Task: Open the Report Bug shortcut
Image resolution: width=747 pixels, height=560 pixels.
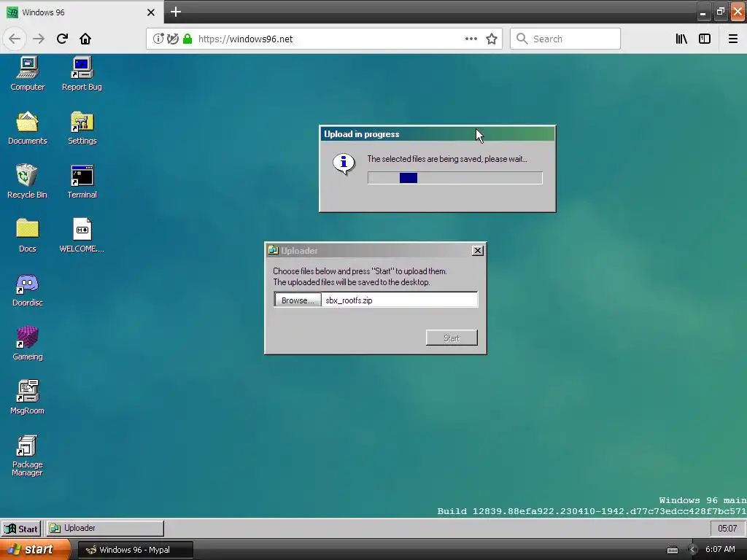Action: [x=82, y=73]
